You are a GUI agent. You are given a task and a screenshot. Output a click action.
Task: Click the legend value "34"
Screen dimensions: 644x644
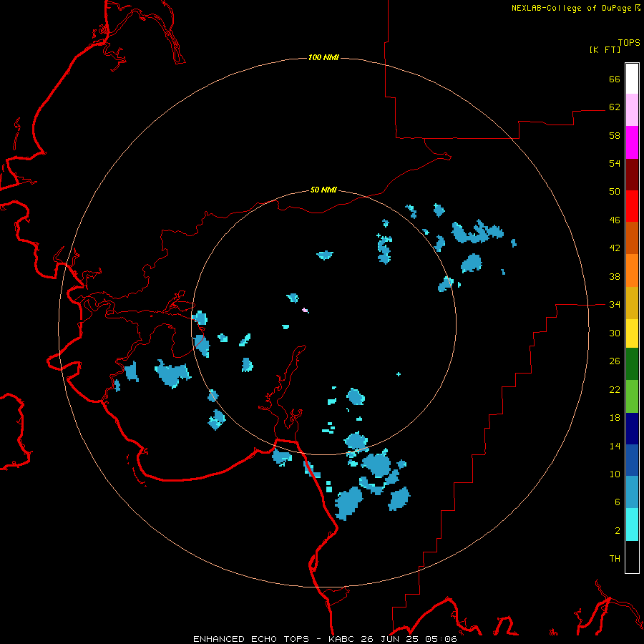point(615,305)
